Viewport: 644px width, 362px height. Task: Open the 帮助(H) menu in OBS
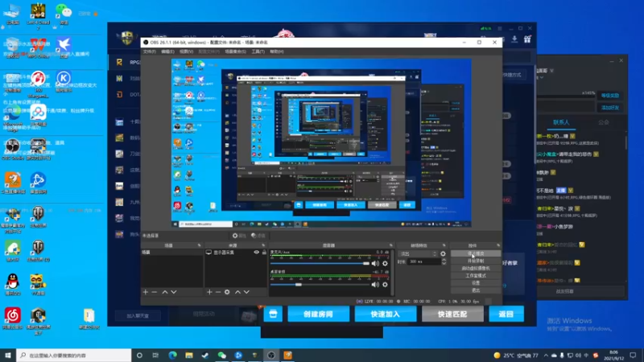[276, 51]
